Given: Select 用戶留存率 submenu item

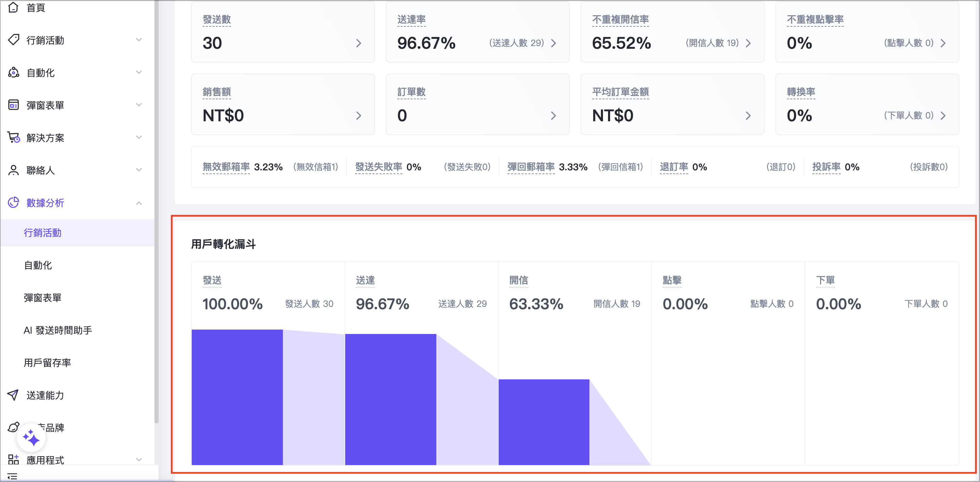Looking at the screenshot, I should coord(47,362).
